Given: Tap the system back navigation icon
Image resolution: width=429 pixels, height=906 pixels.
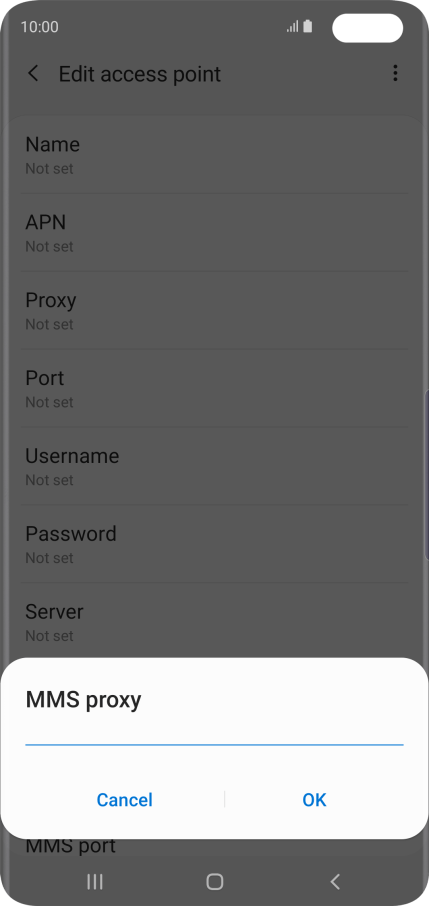Looking at the screenshot, I should [335, 881].
